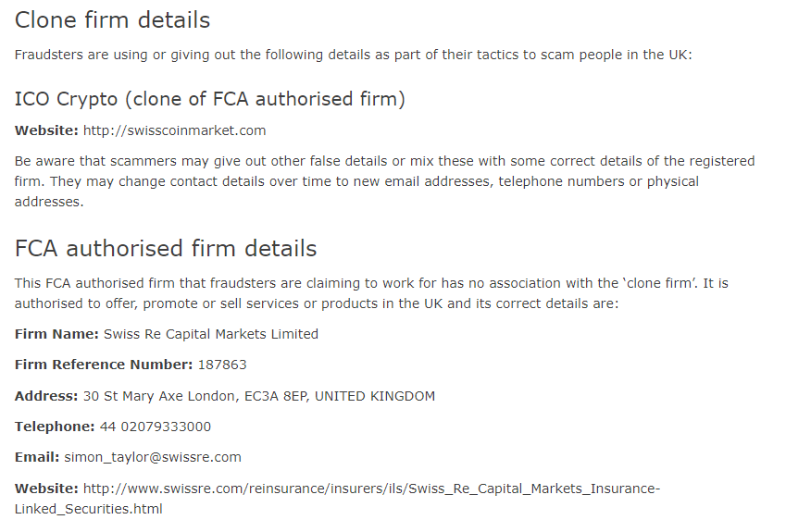Click the paragraph starting "Fraudsters are using"
786x532 pixels.
click(353, 55)
